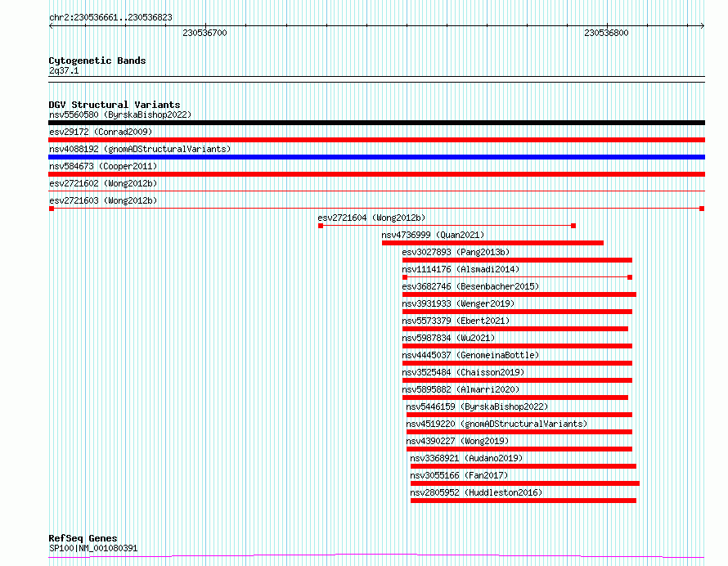The height and width of the screenshot is (566, 728).
Task: Select variant label nsv3368921 (Audano2019)
Action: click(466, 458)
